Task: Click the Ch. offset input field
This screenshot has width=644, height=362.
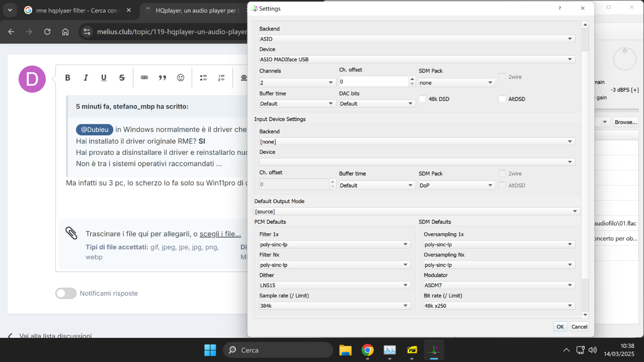Action: [374, 81]
